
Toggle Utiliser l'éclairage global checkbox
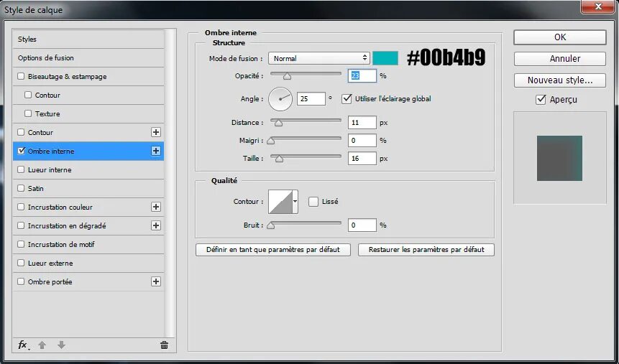pos(347,98)
